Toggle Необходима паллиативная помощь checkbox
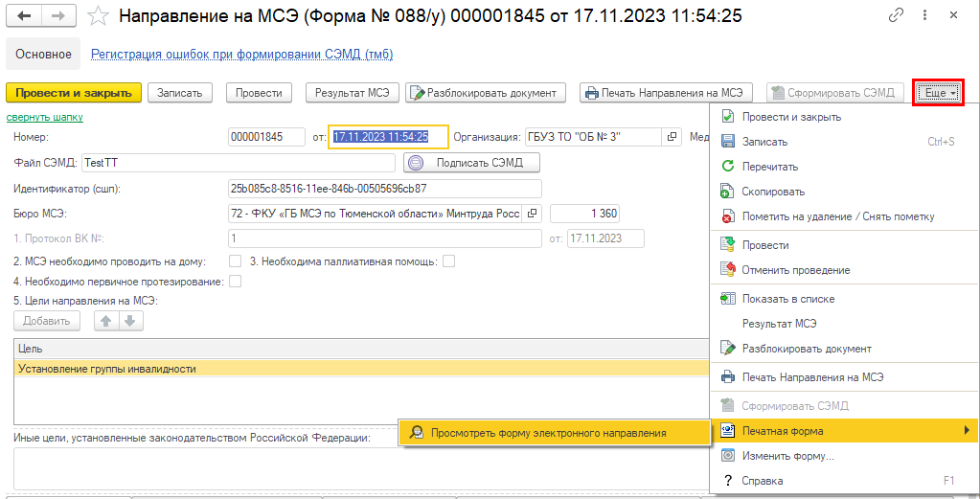The image size is (980, 499). [x=448, y=261]
